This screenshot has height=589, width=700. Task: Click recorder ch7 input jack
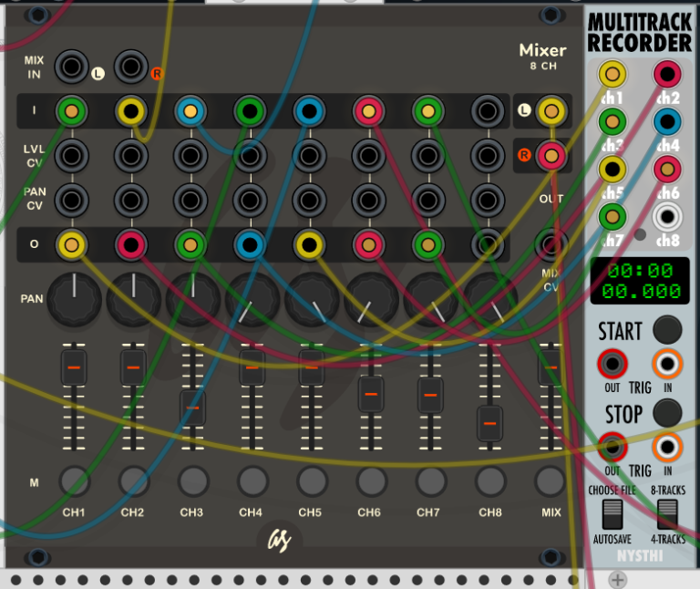(x=612, y=217)
